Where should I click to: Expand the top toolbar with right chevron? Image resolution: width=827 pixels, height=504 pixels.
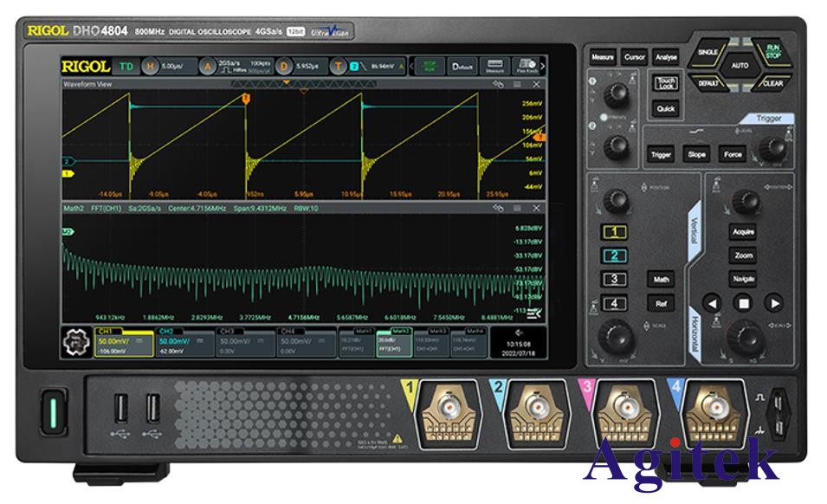point(543,66)
